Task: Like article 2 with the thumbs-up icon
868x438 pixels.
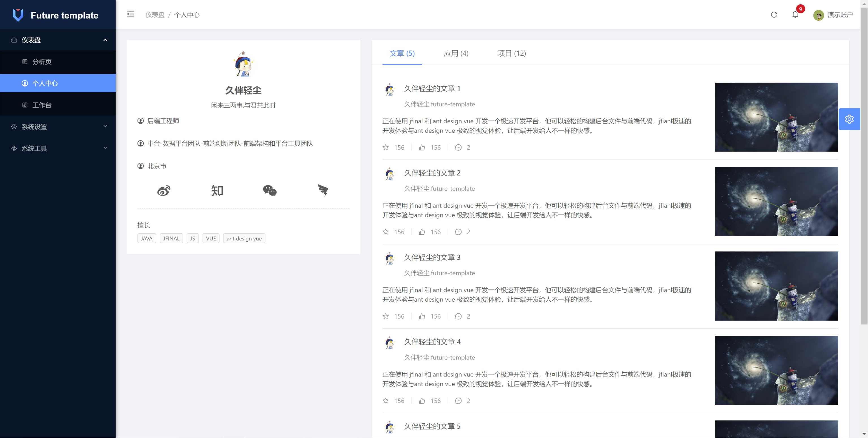Action: tap(422, 232)
